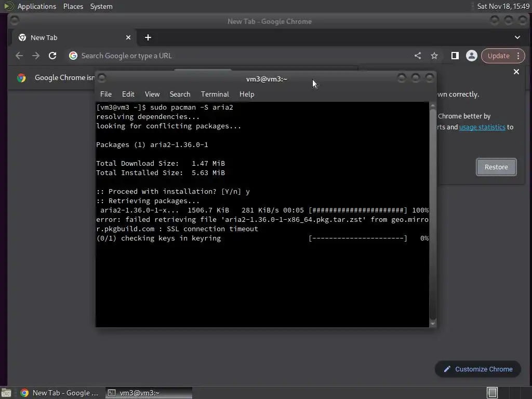The height and width of the screenshot is (399, 532).
Task: Focus the Chrome address bar
Action: click(237, 56)
